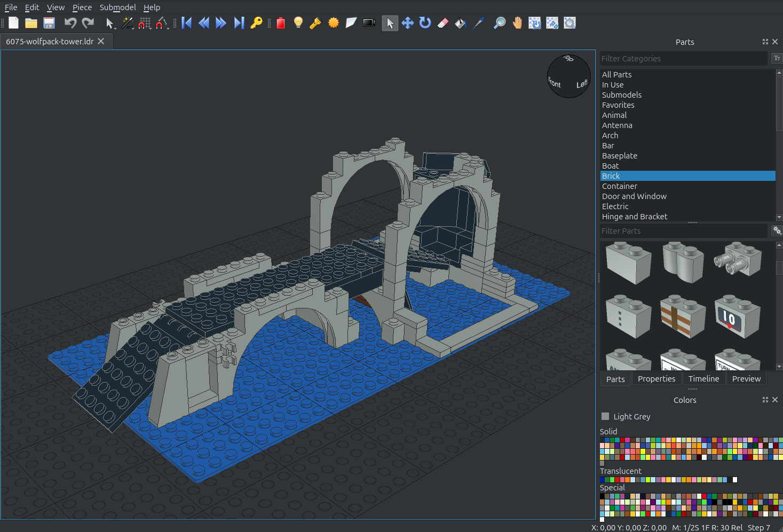Toggle case-sensitive category filter button

pyautogui.click(x=777, y=59)
